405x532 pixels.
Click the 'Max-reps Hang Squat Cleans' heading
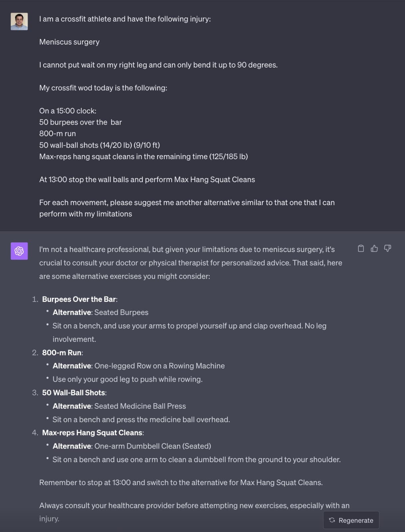(x=92, y=433)
